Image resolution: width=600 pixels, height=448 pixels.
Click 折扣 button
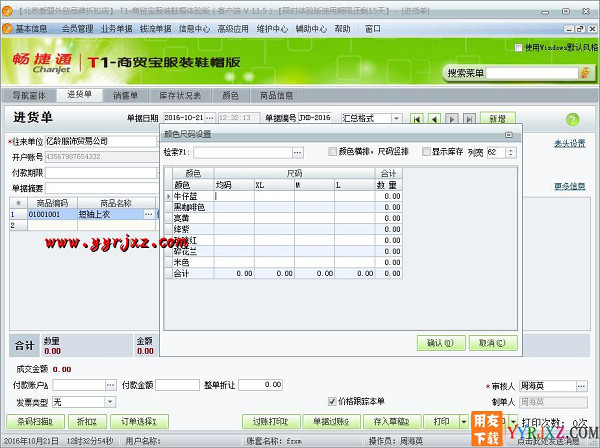87,422
